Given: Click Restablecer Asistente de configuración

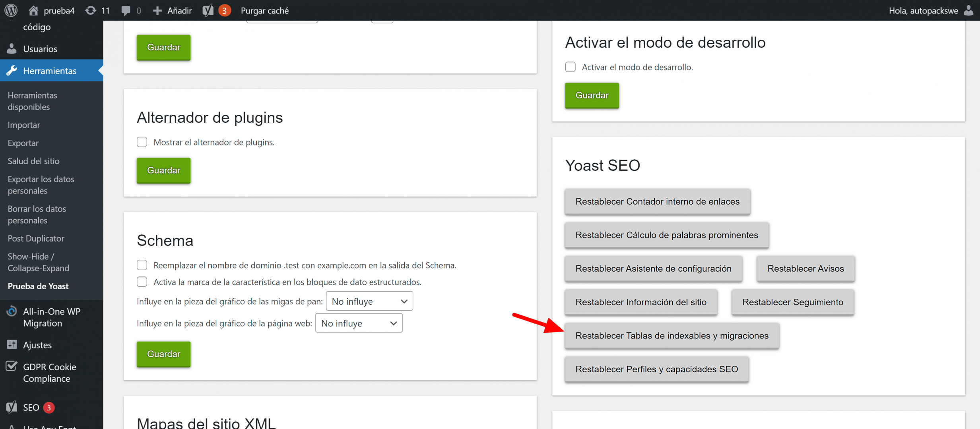Looking at the screenshot, I should (x=653, y=269).
